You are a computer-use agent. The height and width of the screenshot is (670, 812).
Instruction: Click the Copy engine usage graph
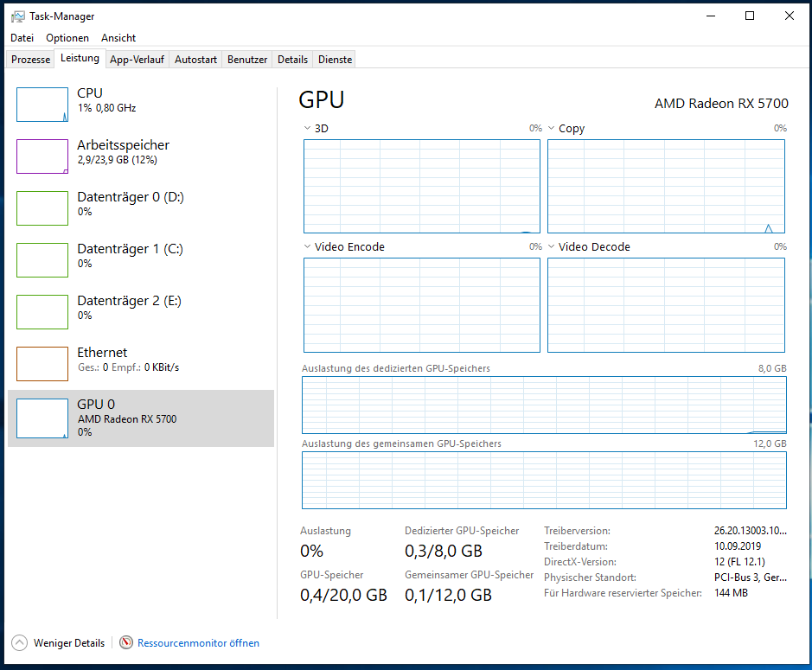pos(666,187)
